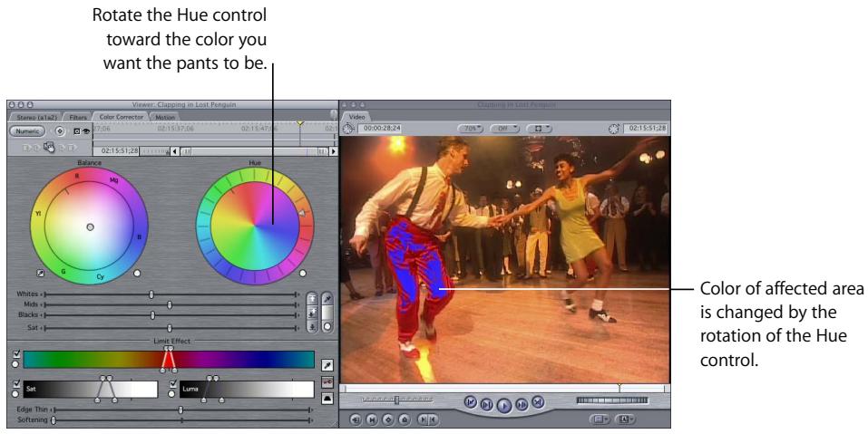Select the Match Hue eyedropper

[x=327, y=299]
